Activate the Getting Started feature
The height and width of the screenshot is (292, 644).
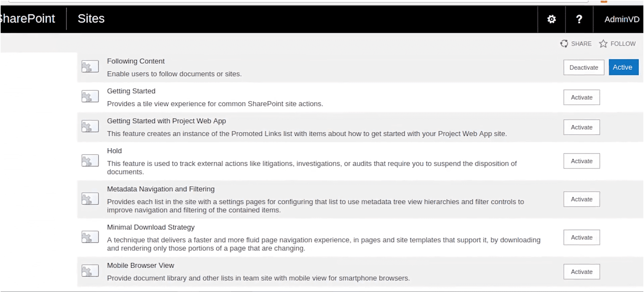click(x=581, y=97)
